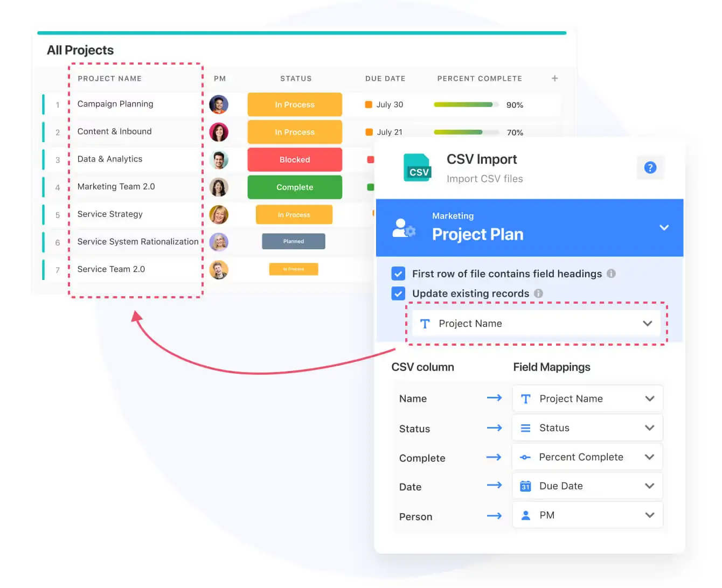Expand the Status field mapping dropdown
The height and width of the screenshot is (588, 722).
[x=649, y=428]
